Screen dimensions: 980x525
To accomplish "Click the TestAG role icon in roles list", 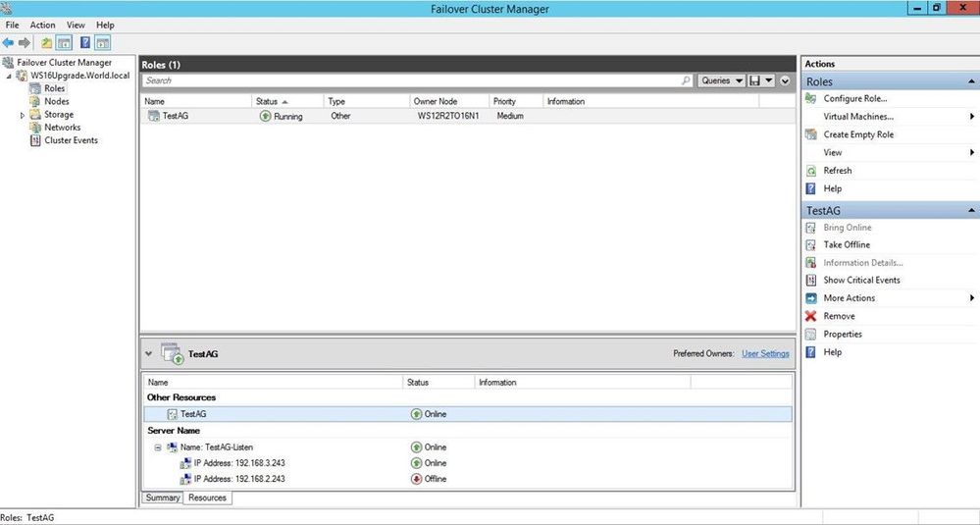I will 153,116.
